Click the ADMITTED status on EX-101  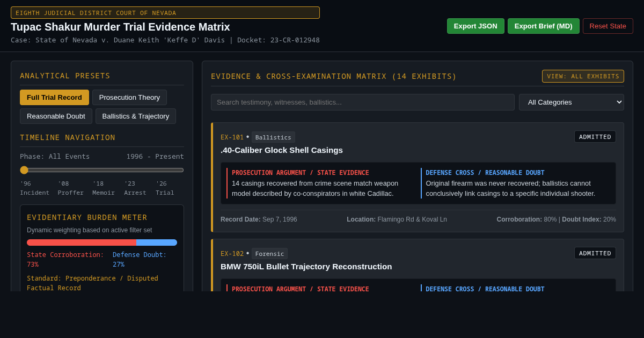(x=595, y=137)
